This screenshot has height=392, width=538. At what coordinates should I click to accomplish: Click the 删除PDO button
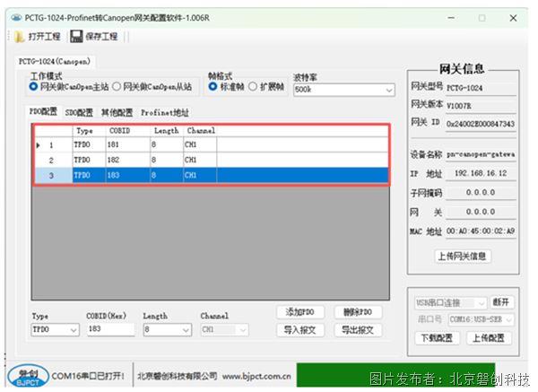[x=358, y=311]
